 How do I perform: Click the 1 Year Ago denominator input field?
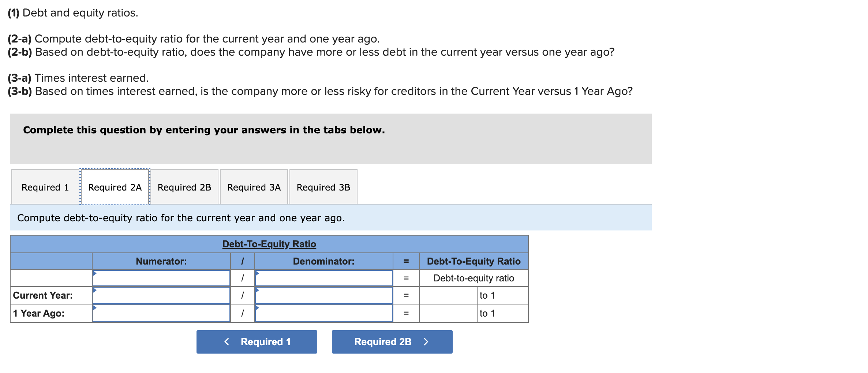pos(324,313)
